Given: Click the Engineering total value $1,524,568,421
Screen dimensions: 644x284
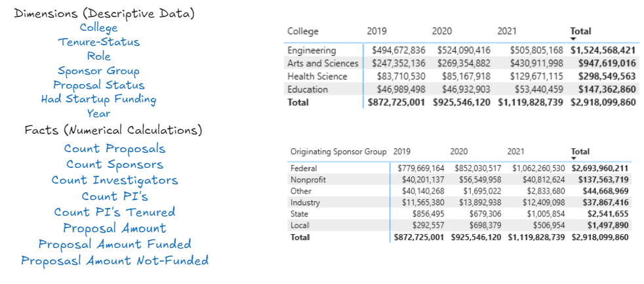Looking at the screenshot, I should point(603,51).
